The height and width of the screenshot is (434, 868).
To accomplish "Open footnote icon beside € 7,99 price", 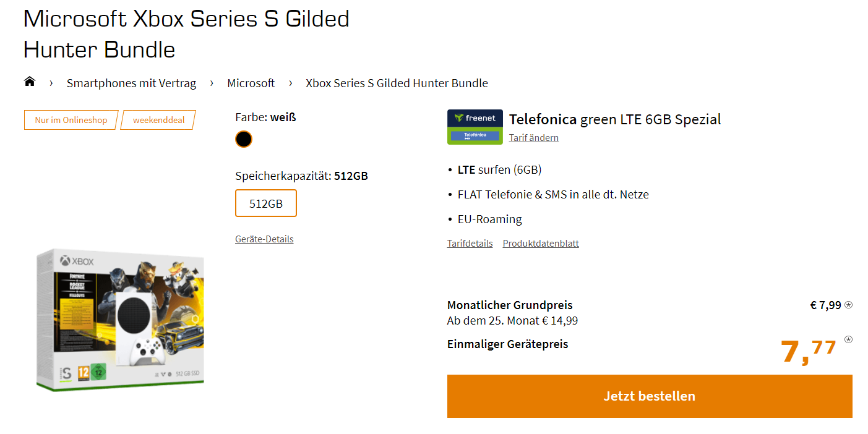I will tap(848, 305).
